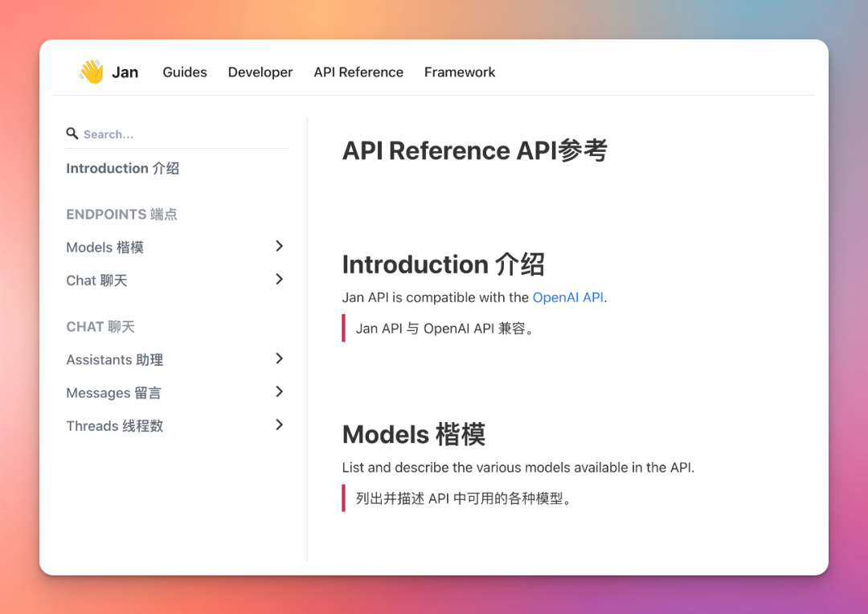Expand the Threads chevron arrow
This screenshot has height=614, width=868.
click(x=279, y=424)
